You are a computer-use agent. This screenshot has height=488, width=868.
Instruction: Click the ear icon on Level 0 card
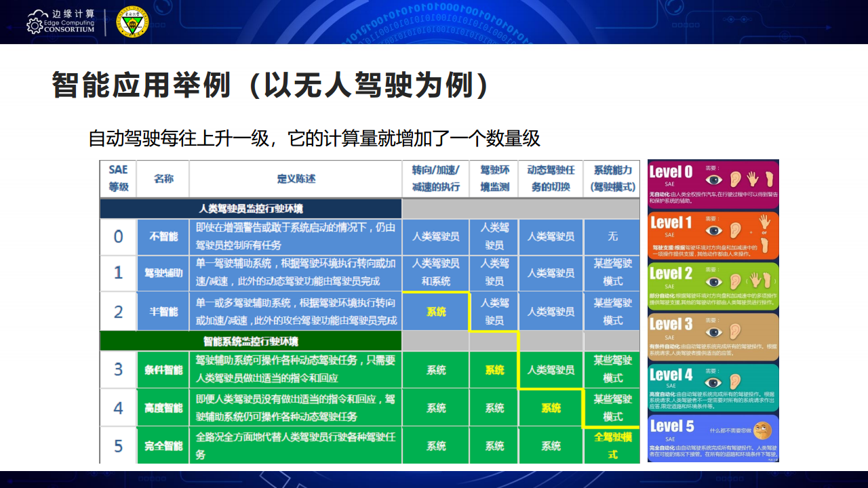point(735,179)
